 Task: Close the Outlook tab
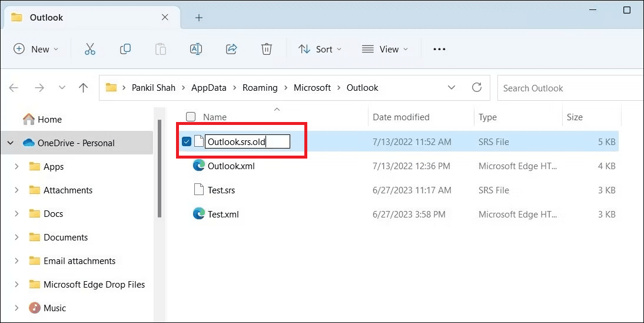(165, 17)
